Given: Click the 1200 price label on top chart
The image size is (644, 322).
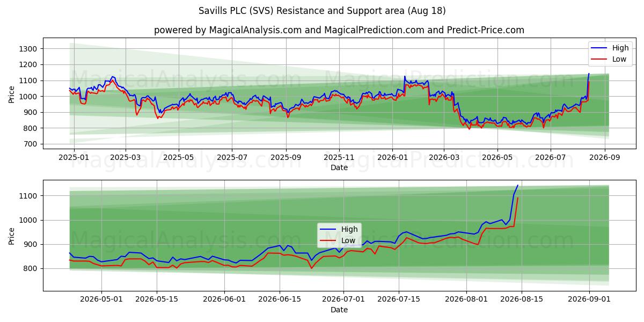Looking at the screenshot, I should tap(28, 64).
